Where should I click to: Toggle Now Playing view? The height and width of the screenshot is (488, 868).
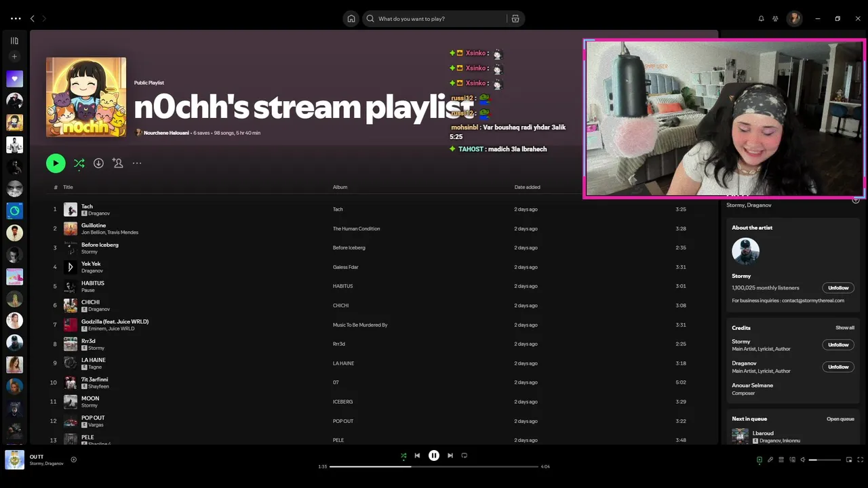click(x=759, y=460)
